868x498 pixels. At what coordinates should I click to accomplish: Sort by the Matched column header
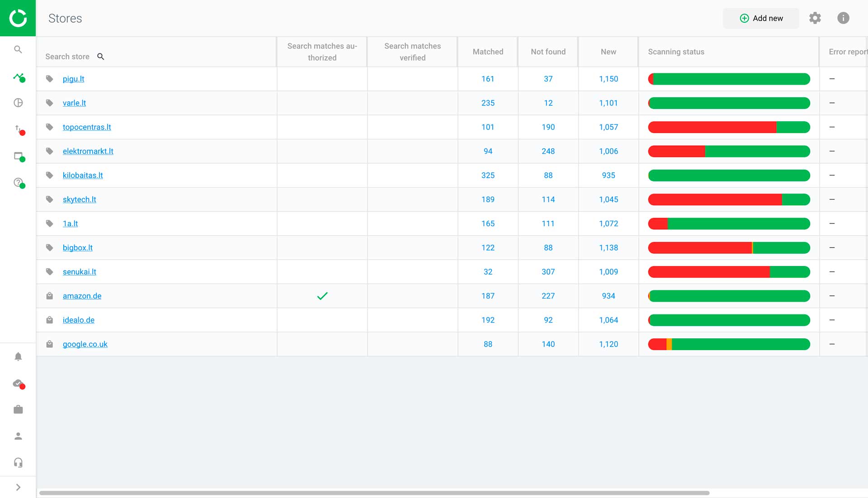(x=487, y=52)
